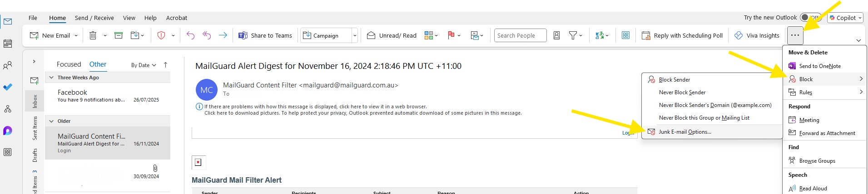Image resolution: width=868 pixels, height=194 pixels.
Task: Select the MailGuard Content Filter email
Action: pos(108,143)
